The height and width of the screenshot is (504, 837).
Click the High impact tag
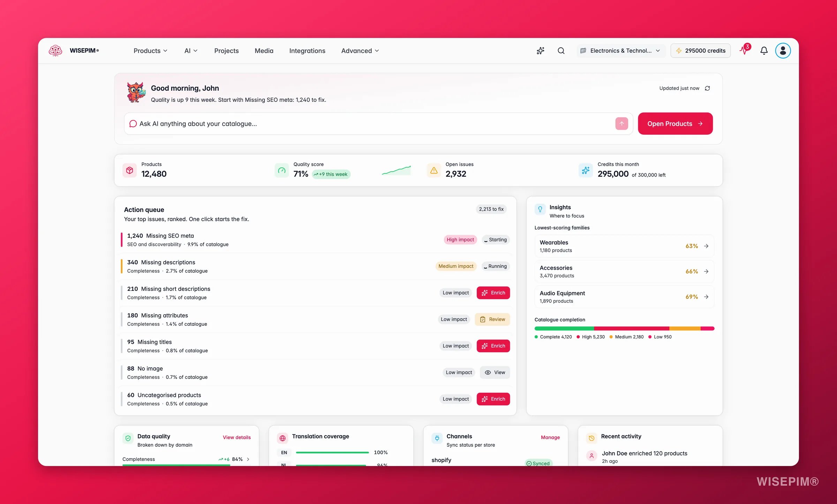[x=460, y=240]
